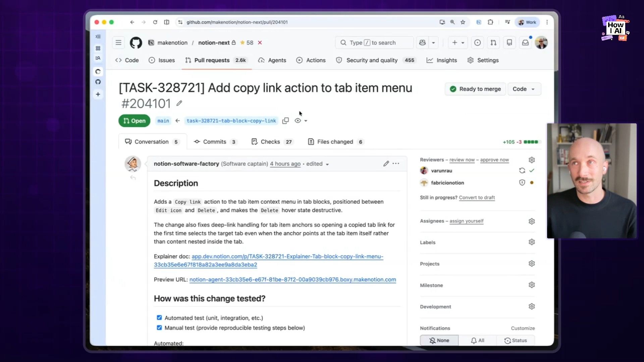Click the review now link
Image resolution: width=644 pixels, height=362 pixels.
point(462,160)
